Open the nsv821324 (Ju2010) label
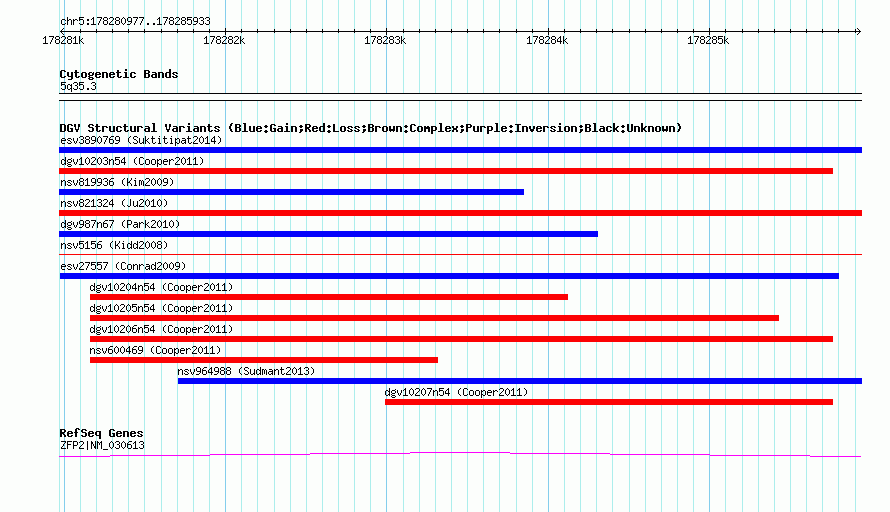Viewport: 890px width, 512px height. (114, 203)
